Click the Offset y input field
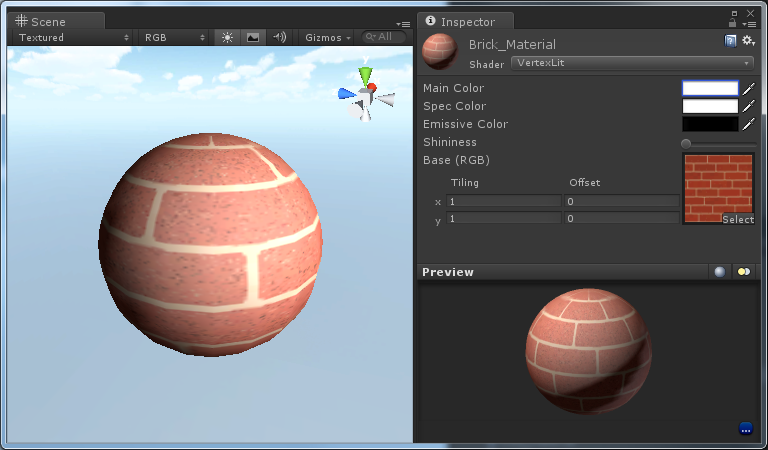768x450 pixels. click(x=622, y=218)
